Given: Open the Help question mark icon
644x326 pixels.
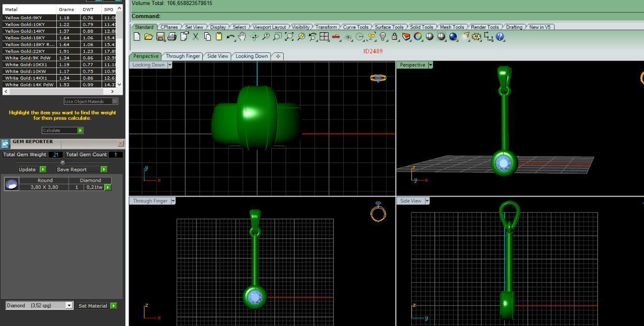Looking at the screenshot, I should [500, 36].
